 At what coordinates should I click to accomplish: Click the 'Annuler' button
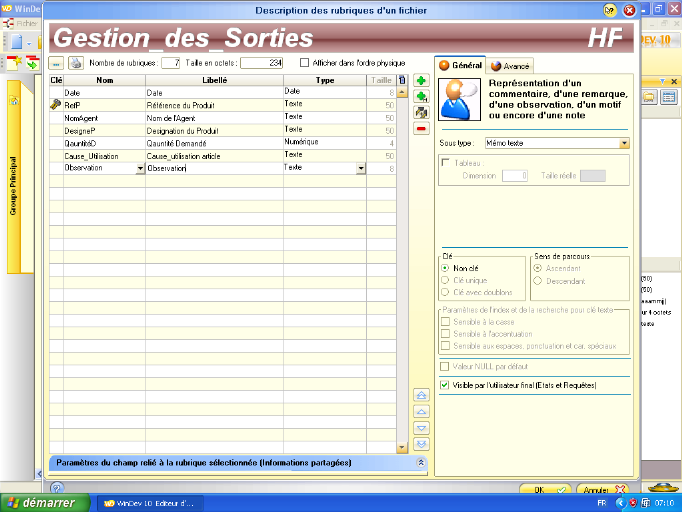click(x=601, y=490)
